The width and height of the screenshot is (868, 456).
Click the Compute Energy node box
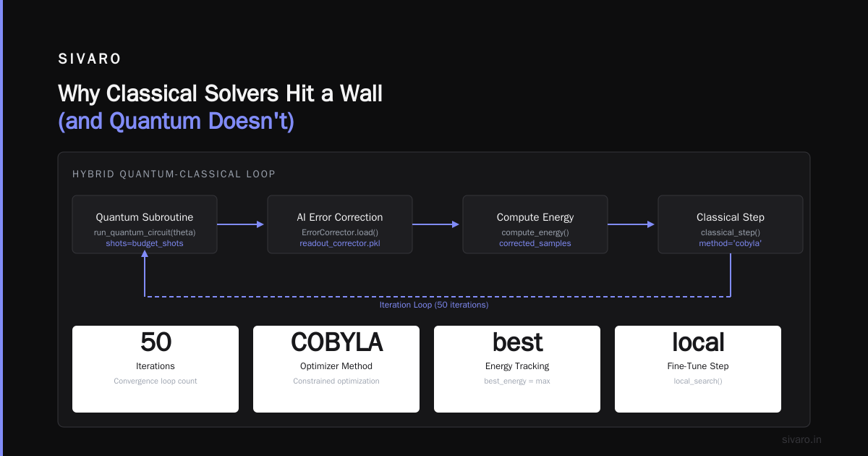click(x=535, y=224)
